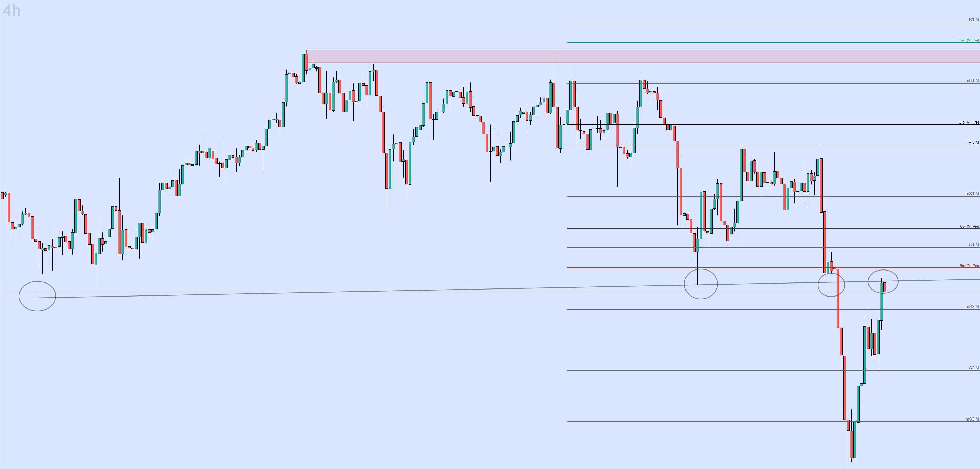The width and height of the screenshot is (980, 469).
Task: Select the gray sloped trendline
Action: pos(533,287)
